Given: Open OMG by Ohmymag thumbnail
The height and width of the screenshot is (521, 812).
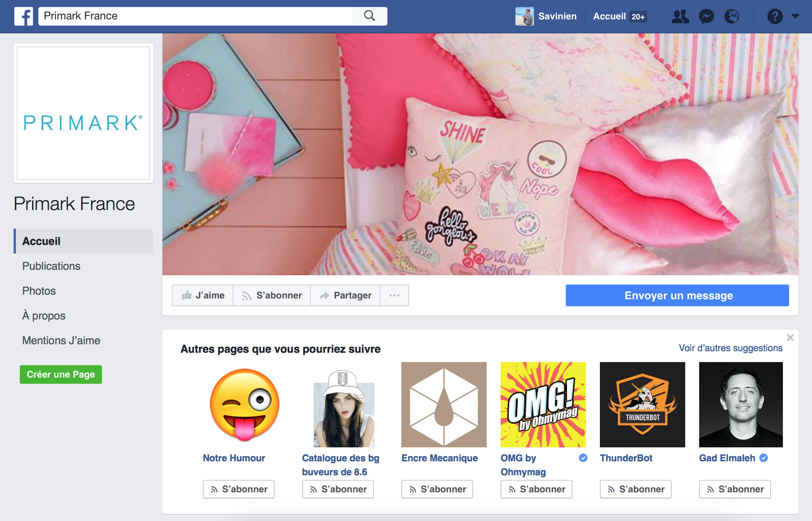Looking at the screenshot, I should pos(543,405).
